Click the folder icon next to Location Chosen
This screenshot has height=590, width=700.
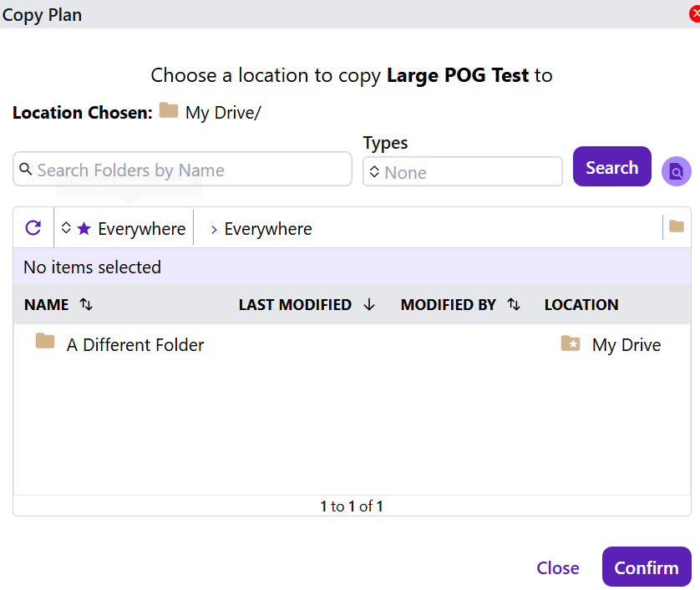tap(169, 111)
